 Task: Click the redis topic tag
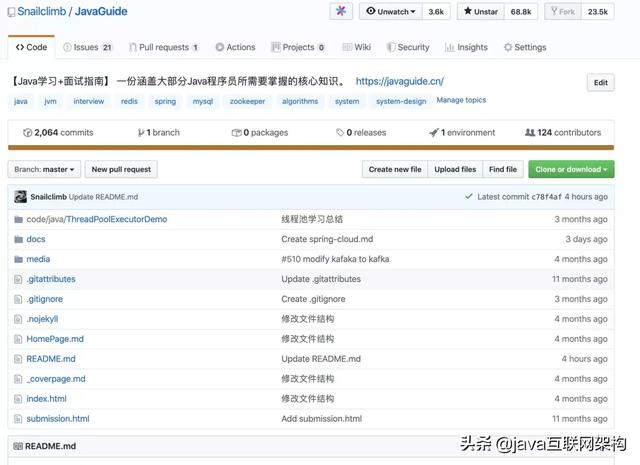[129, 101]
